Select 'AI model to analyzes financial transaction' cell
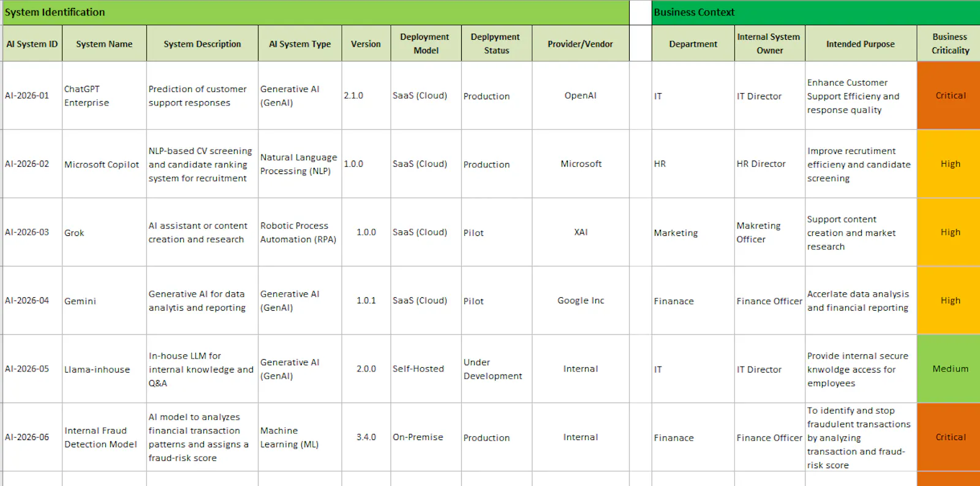Viewport: 980px width, 486px height. pos(202,437)
